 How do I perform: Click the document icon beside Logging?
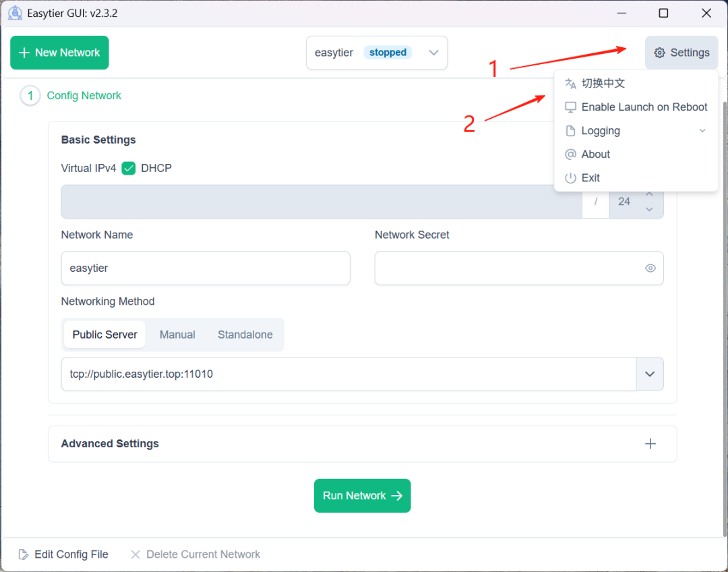[x=570, y=131]
